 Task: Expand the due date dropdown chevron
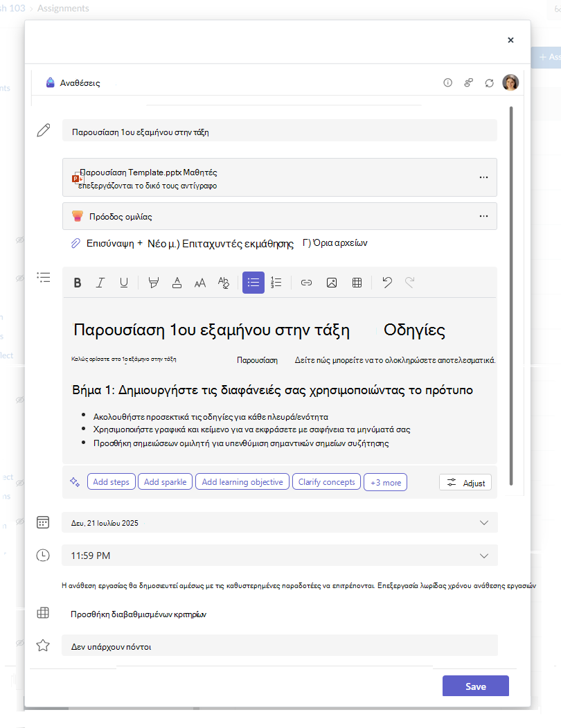pyautogui.click(x=484, y=523)
